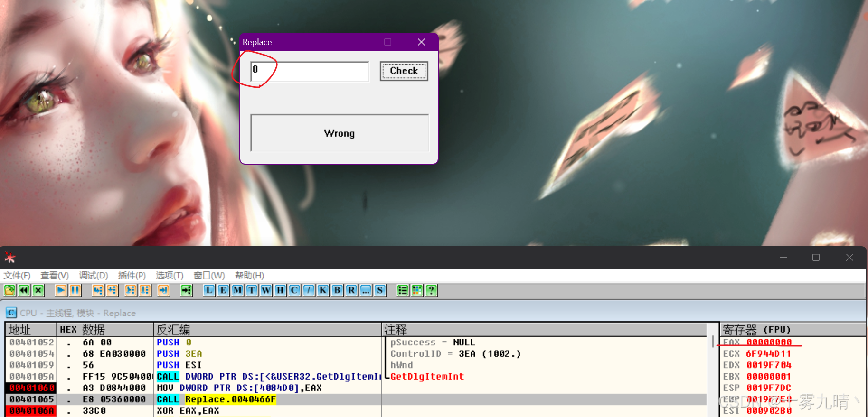Show Threads with the T icon
This screenshot has height=417, width=868.
pos(252,290)
